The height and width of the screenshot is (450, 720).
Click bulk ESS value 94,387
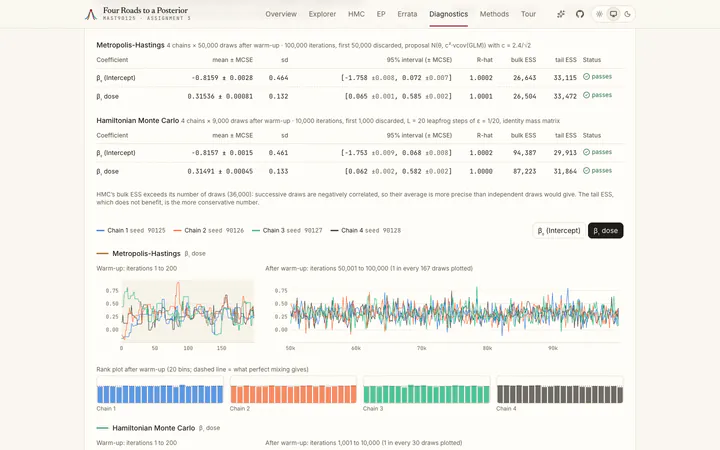click(x=524, y=153)
